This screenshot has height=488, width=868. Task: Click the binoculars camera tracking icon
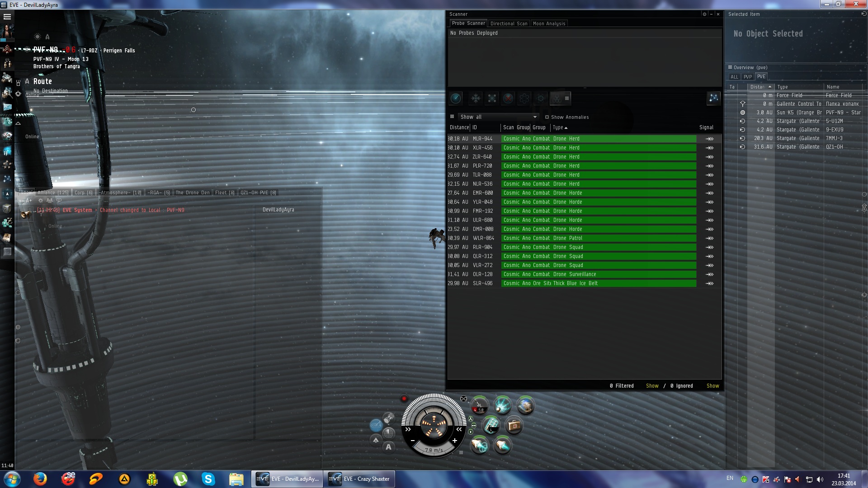tap(463, 399)
